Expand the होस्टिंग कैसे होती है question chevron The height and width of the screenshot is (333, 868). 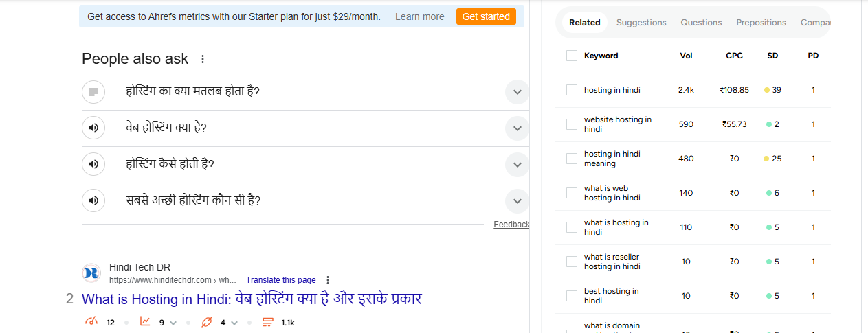pyautogui.click(x=517, y=165)
